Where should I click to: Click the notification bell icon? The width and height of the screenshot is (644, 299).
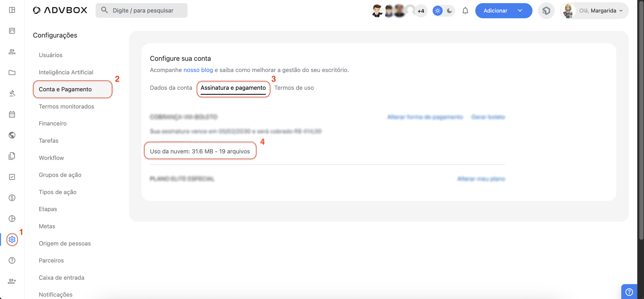pyautogui.click(x=465, y=11)
